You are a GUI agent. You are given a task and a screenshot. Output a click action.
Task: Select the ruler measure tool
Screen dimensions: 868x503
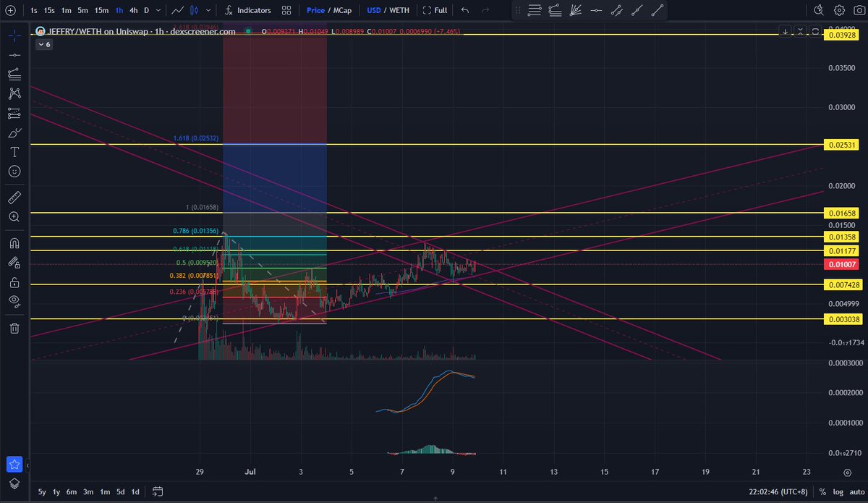click(x=14, y=197)
